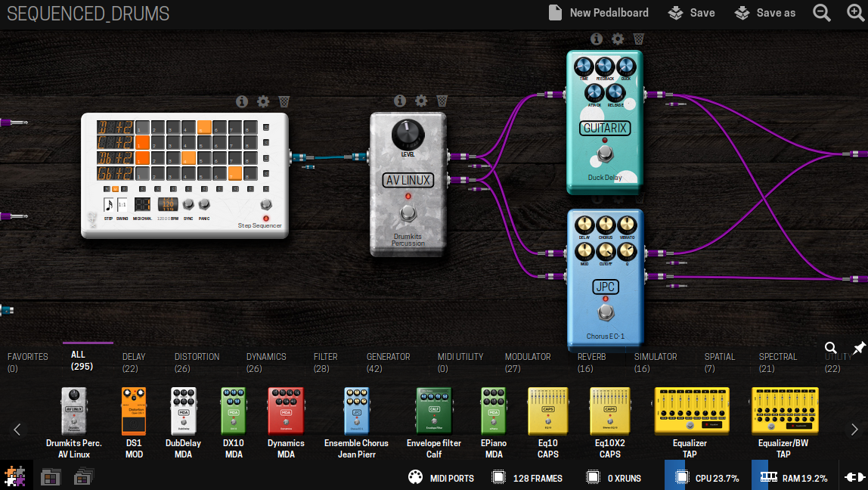Click Duck Delay Feedback knob
The width and height of the screenshot is (868, 490).
605,67
